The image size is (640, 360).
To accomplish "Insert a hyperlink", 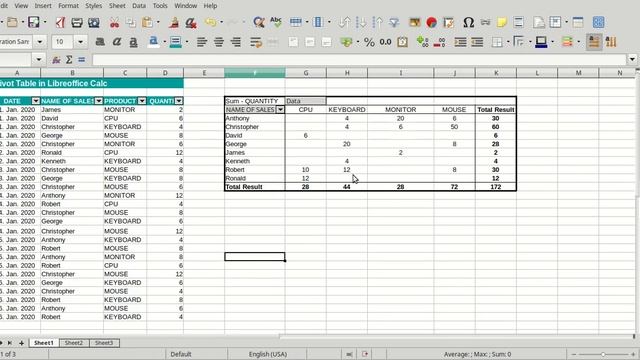I will point(485,22).
